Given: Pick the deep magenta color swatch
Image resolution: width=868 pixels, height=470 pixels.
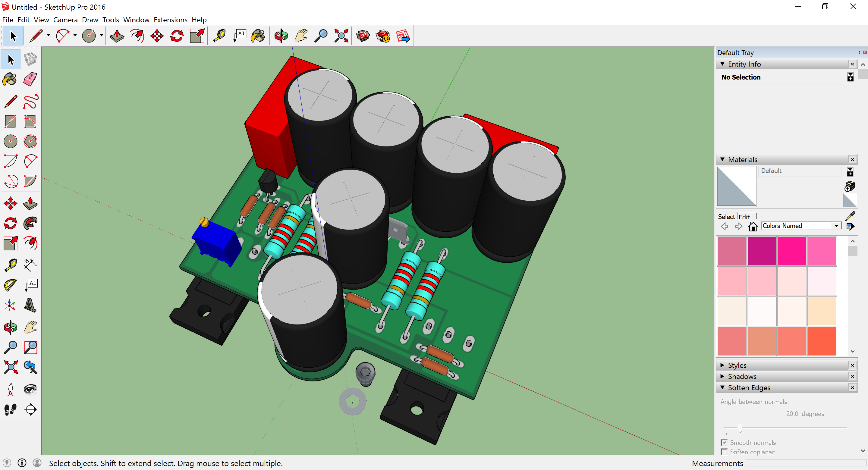Looking at the screenshot, I should (762, 251).
